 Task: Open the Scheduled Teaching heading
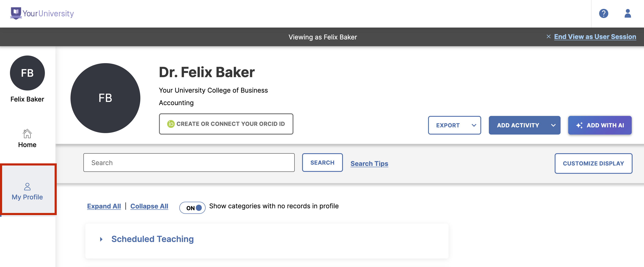tap(152, 239)
